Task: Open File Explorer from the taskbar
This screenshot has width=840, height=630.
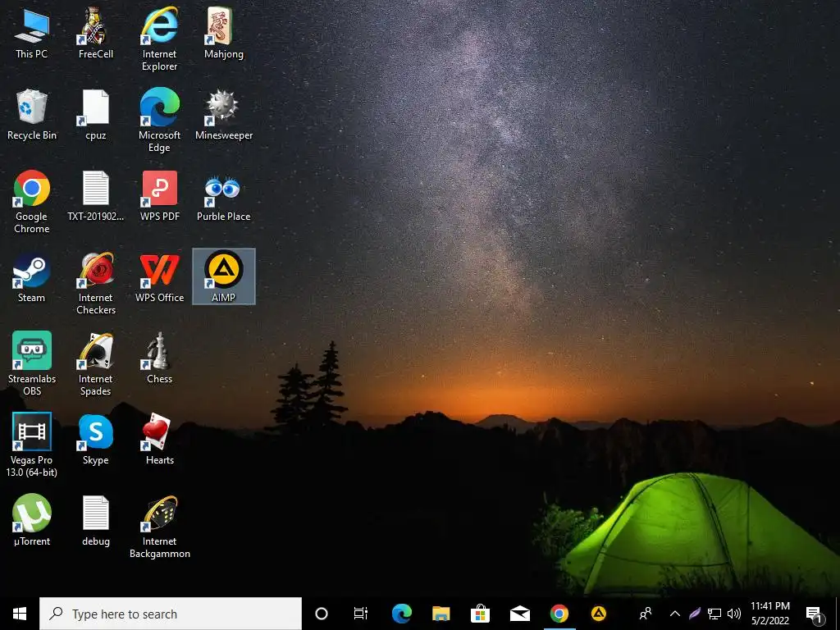Action: pos(441,614)
